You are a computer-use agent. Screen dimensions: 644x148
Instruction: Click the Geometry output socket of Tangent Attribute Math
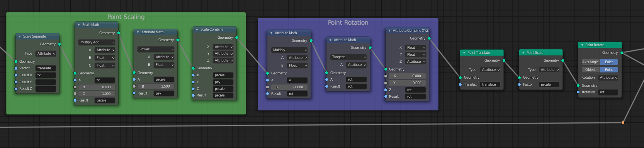(x=370, y=48)
